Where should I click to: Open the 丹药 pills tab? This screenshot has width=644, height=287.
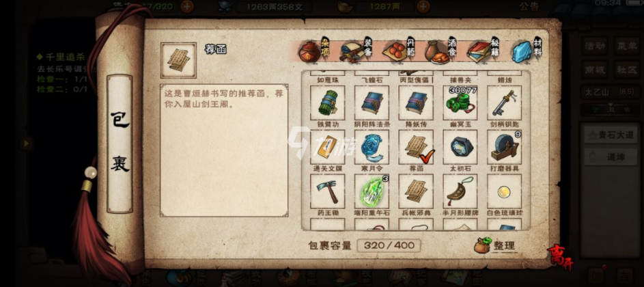pos(400,51)
